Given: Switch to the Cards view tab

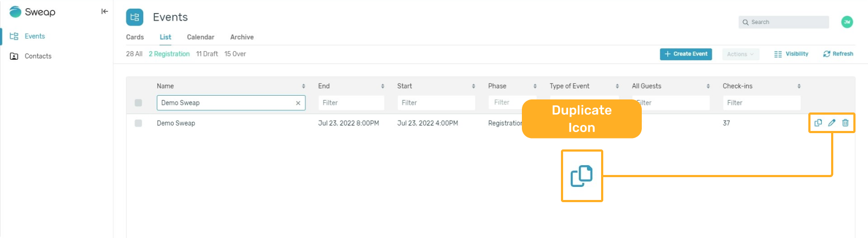Looking at the screenshot, I should [x=135, y=37].
